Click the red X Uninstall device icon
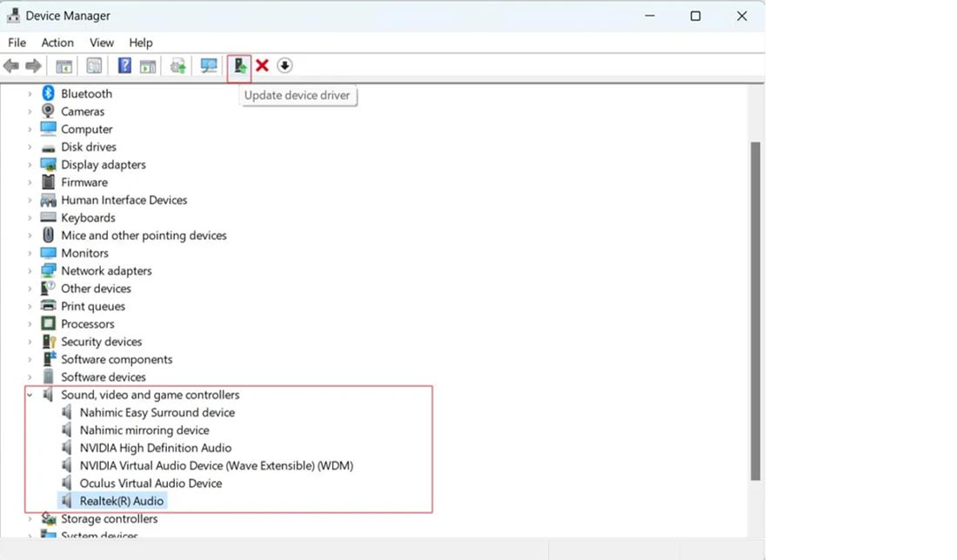The image size is (957, 560). pos(262,66)
